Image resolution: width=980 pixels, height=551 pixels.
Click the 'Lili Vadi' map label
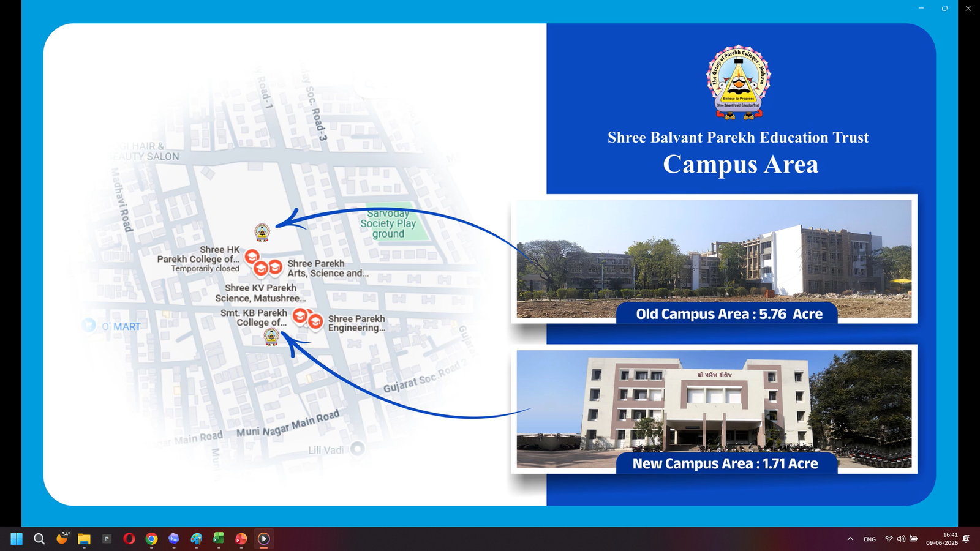(x=326, y=450)
